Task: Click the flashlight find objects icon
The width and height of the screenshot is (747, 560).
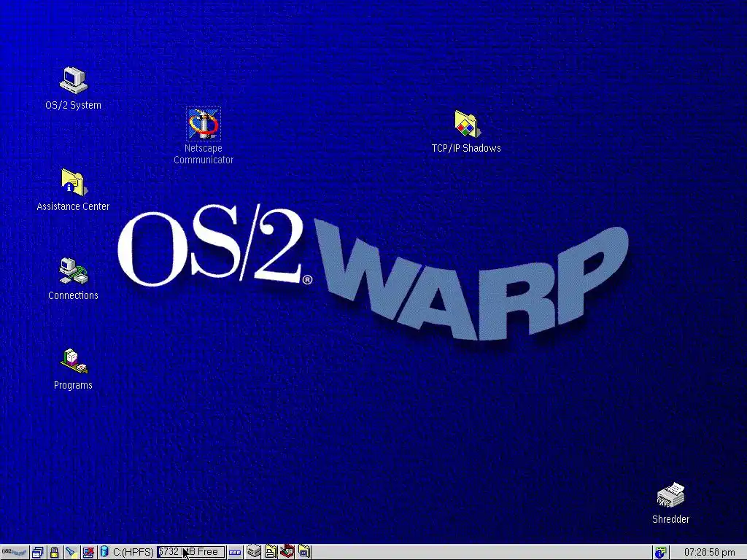Action: click(71, 553)
